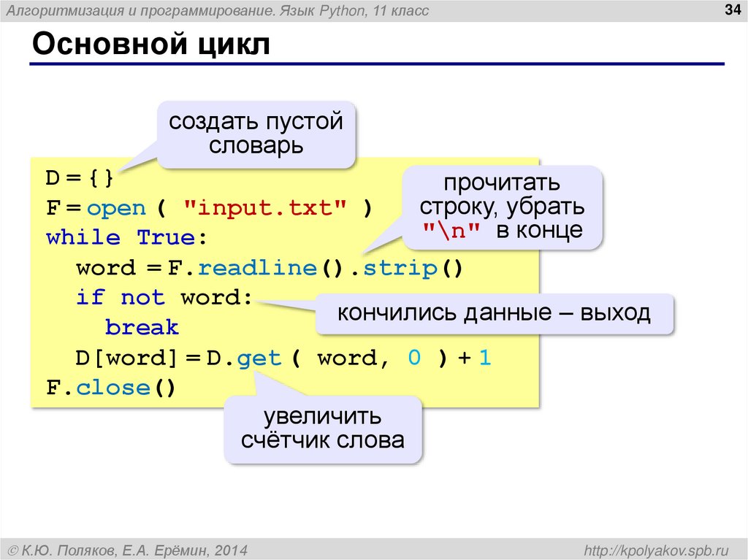Select the if not word: condition line
The width and height of the screenshot is (748, 560).
click(x=164, y=297)
